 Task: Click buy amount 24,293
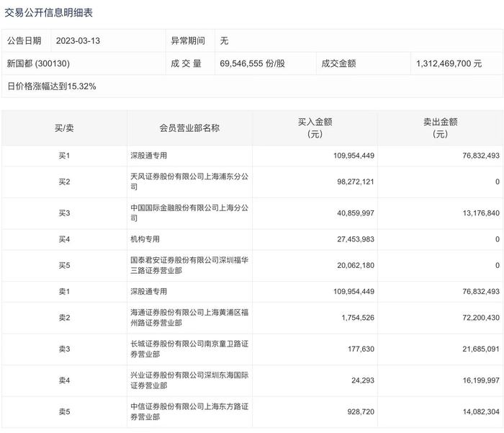363,380
